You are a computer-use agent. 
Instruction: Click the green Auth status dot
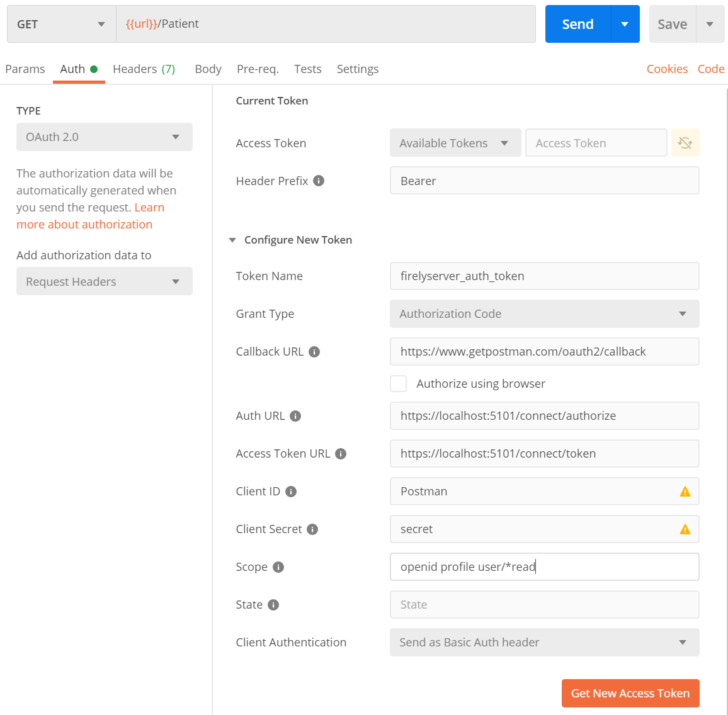(94, 69)
